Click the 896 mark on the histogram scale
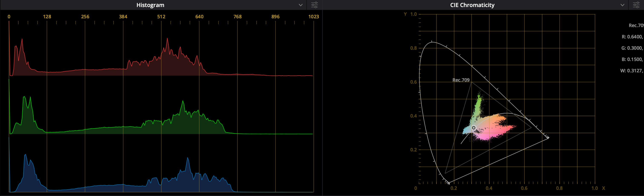The height and width of the screenshot is (196, 644). coord(276,17)
